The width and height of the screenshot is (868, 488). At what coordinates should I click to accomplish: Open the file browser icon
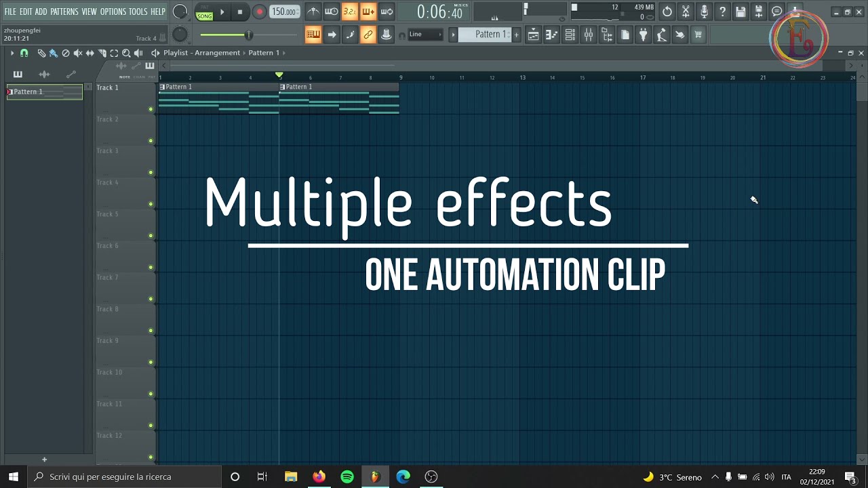pyautogui.click(x=607, y=35)
